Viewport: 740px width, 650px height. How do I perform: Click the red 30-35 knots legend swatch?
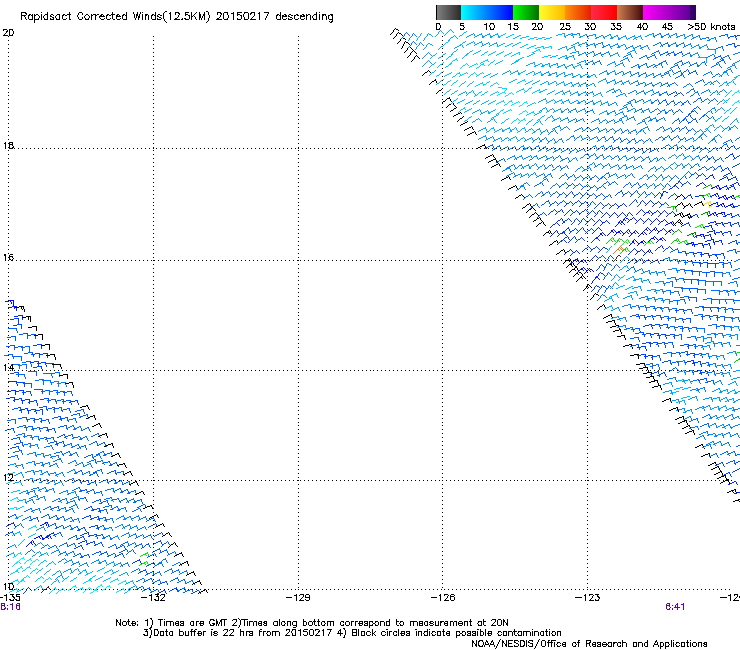coord(604,12)
